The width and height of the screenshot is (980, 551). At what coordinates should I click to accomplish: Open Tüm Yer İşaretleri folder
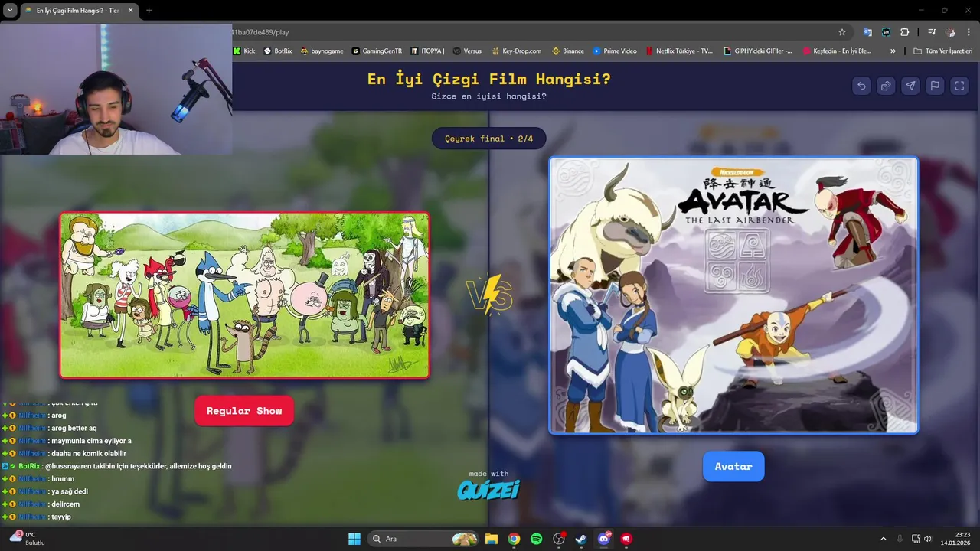(942, 51)
